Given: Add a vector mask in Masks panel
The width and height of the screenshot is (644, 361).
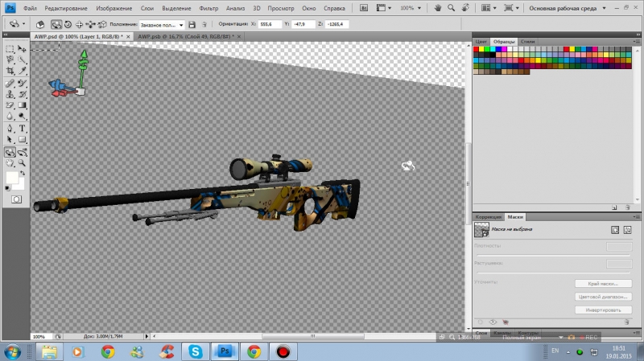Looking at the screenshot, I should click(627, 230).
